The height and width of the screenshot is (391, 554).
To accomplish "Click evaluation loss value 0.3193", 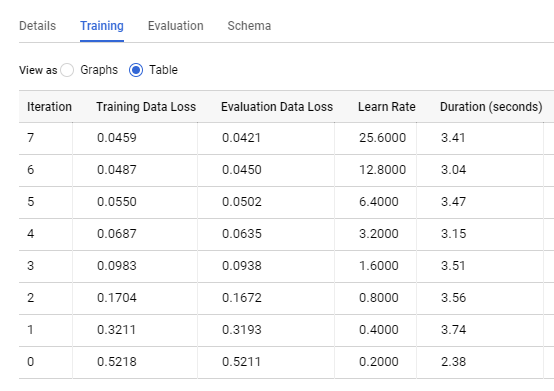I will [242, 330].
